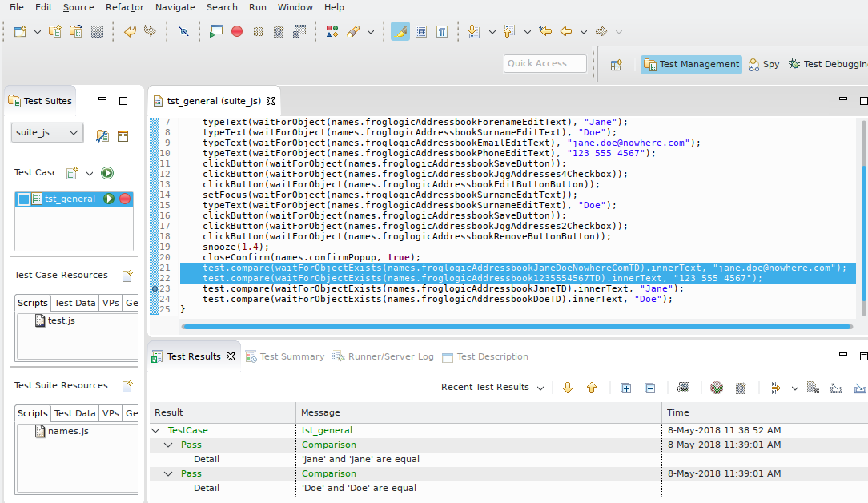This screenshot has height=503, width=868.
Task: Record tst_general with its red record icon
Action: tap(125, 199)
